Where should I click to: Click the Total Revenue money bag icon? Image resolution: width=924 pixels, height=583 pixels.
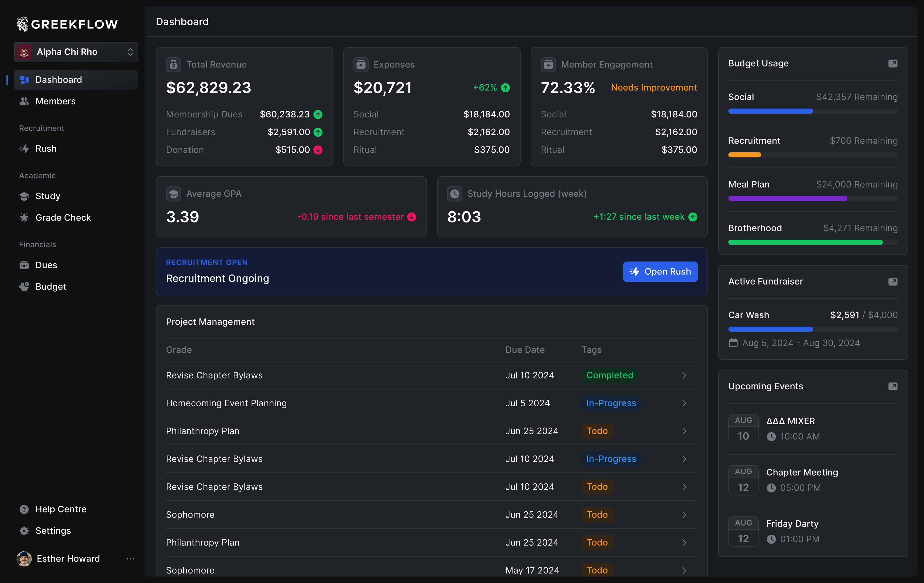pyautogui.click(x=173, y=65)
